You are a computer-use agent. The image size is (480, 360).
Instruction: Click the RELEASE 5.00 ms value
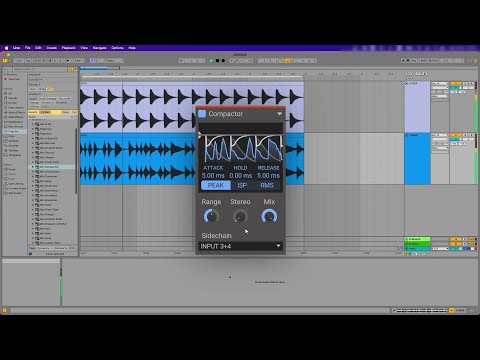[x=268, y=175]
